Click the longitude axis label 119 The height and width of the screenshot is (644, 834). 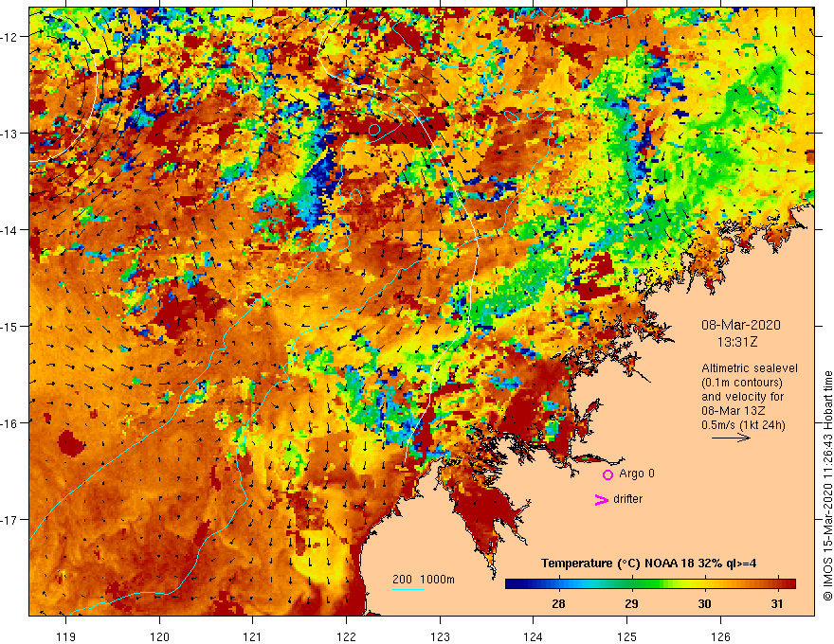click(66, 636)
